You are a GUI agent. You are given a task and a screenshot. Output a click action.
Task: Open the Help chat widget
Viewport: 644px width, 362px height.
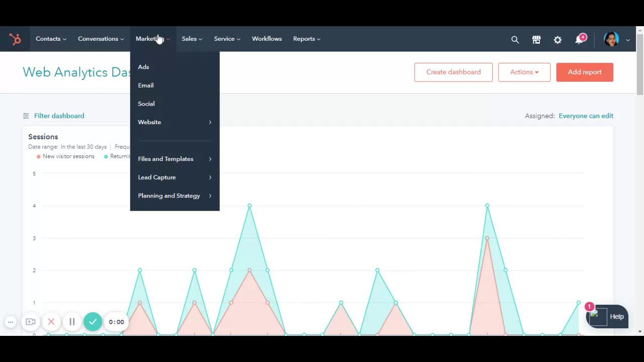(608, 317)
